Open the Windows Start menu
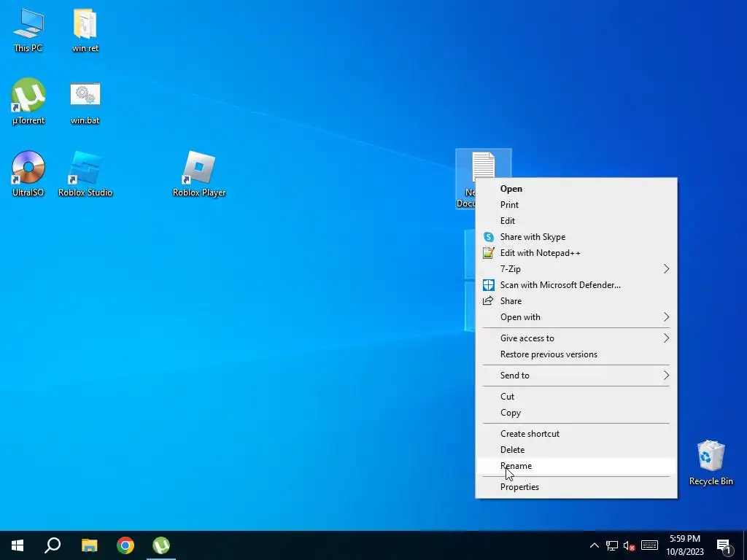747x560 pixels. (x=18, y=545)
